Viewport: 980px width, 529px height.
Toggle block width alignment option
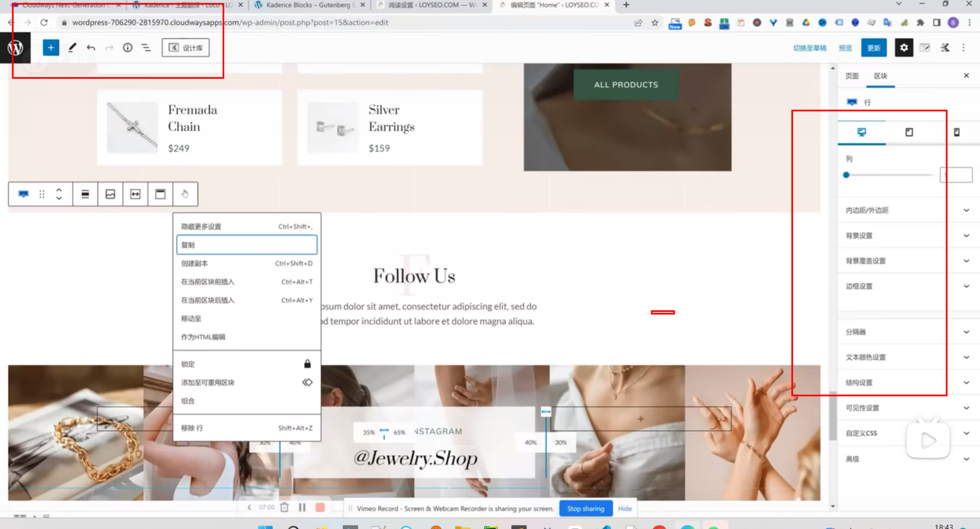coord(135,194)
